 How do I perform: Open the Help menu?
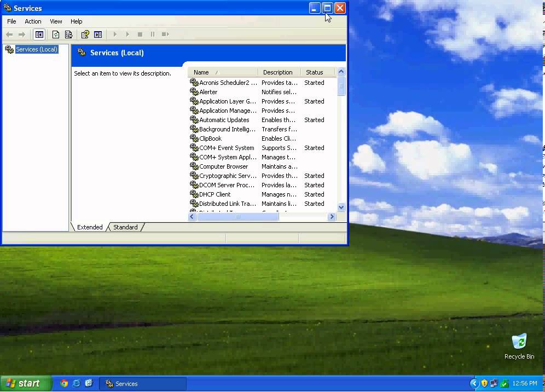click(77, 21)
